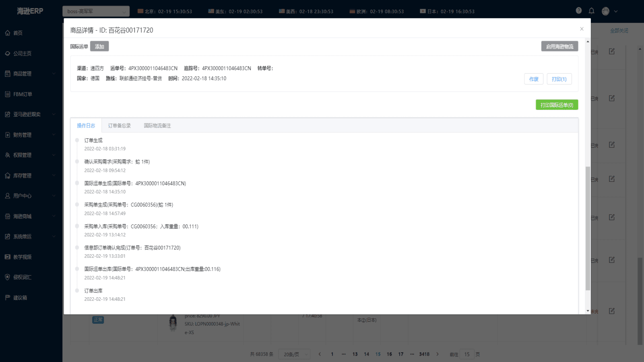Click the help question mark icon
The image size is (644, 362).
pyautogui.click(x=578, y=11)
